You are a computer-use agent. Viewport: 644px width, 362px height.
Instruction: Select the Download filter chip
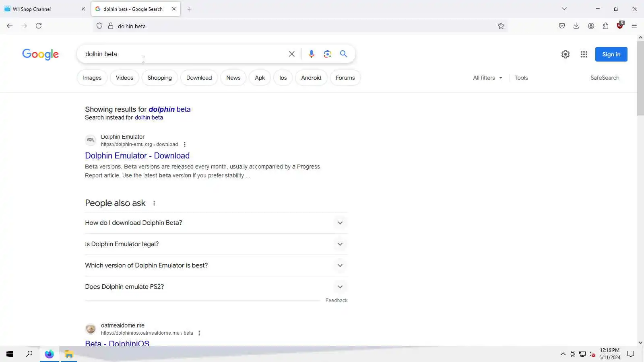199,78
